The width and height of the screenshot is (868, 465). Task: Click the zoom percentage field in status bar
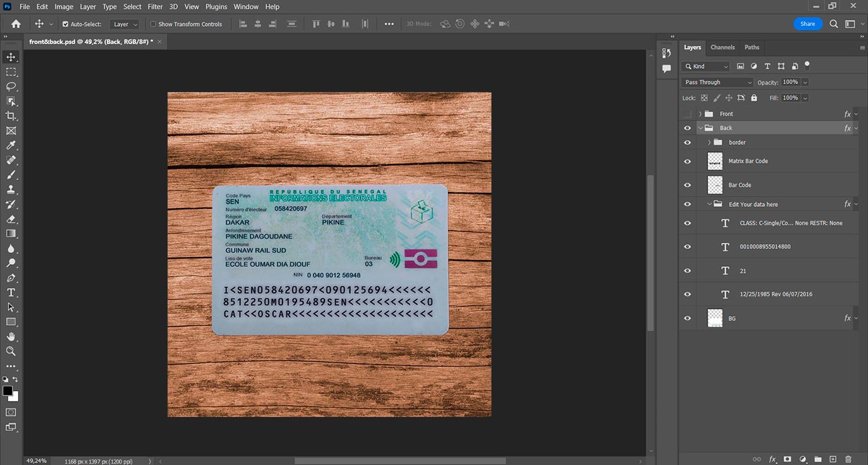point(37,460)
